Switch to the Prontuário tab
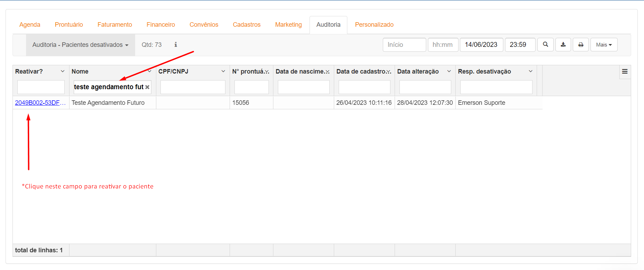Image resolution: width=644 pixels, height=270 pixels. coord(69,25)
